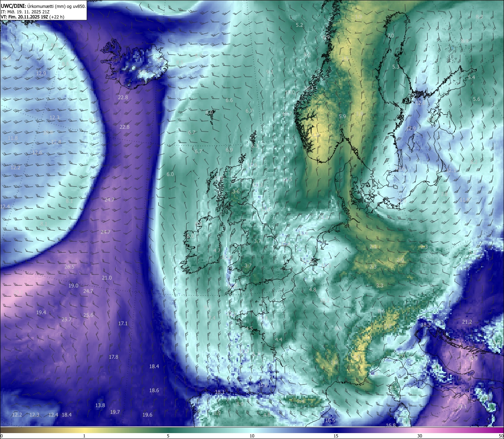Click the 5.6 value on the map
The height and width of the screenshot is (439, 504).
tap(476, 99)
